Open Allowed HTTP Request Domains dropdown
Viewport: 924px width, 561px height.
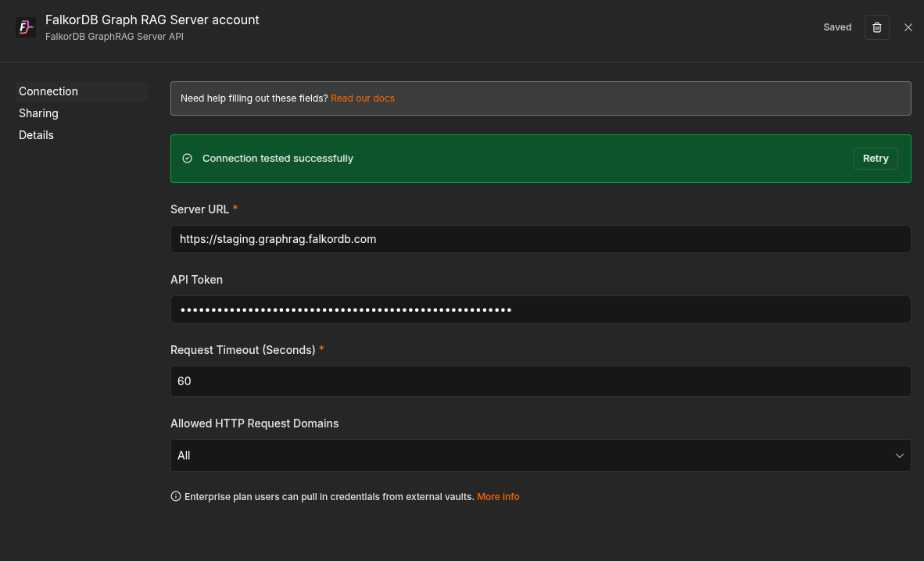[540, 456]
